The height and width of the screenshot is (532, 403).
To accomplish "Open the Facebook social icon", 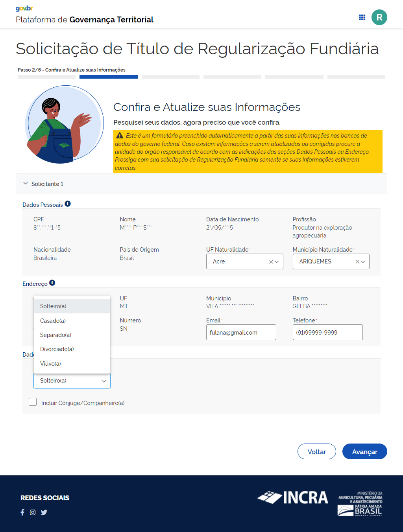I will [x=22, y=512].
